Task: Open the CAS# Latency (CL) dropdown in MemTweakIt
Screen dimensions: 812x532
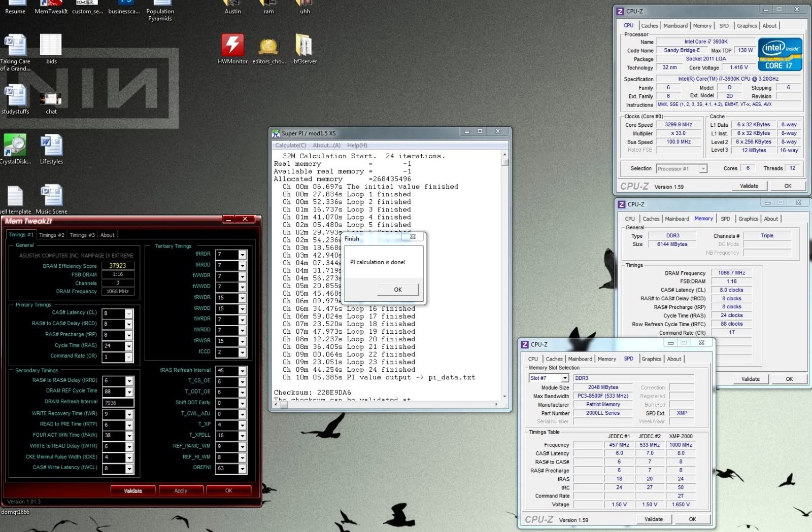Action: [x=129, y=313]
